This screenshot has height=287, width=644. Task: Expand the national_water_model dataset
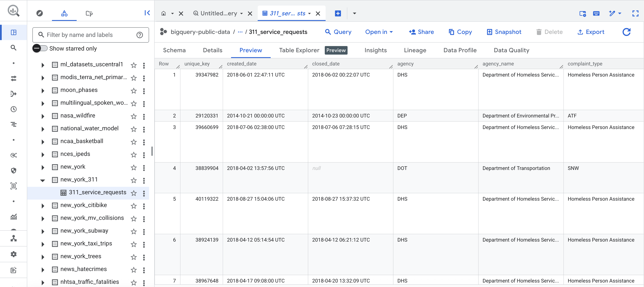pos(43,129)
